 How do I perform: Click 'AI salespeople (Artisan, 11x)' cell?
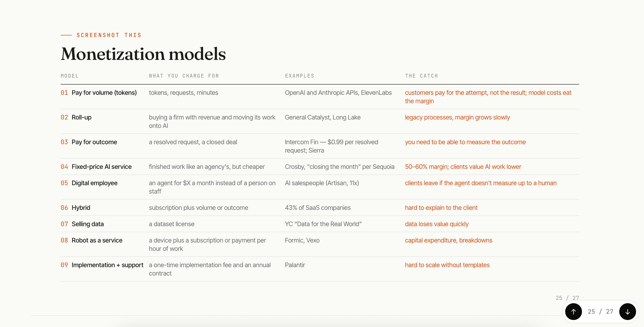[x=322, y=183]
